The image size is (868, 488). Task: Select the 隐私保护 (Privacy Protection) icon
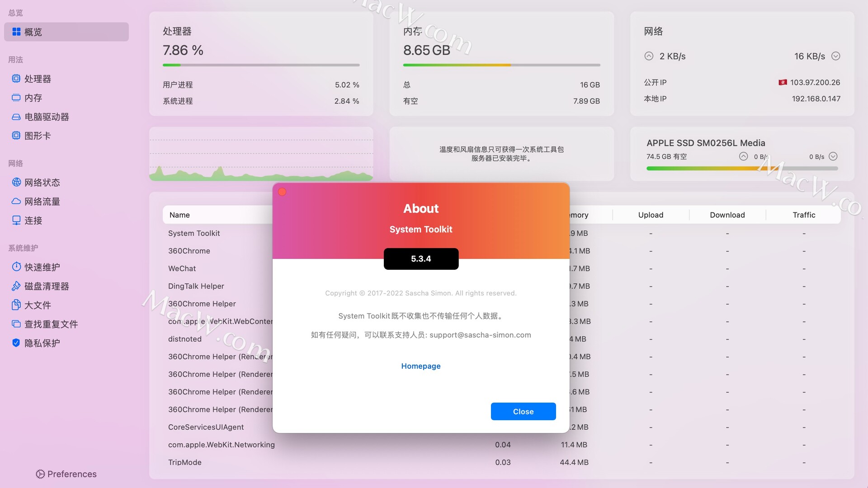click(x=15, y=343)
